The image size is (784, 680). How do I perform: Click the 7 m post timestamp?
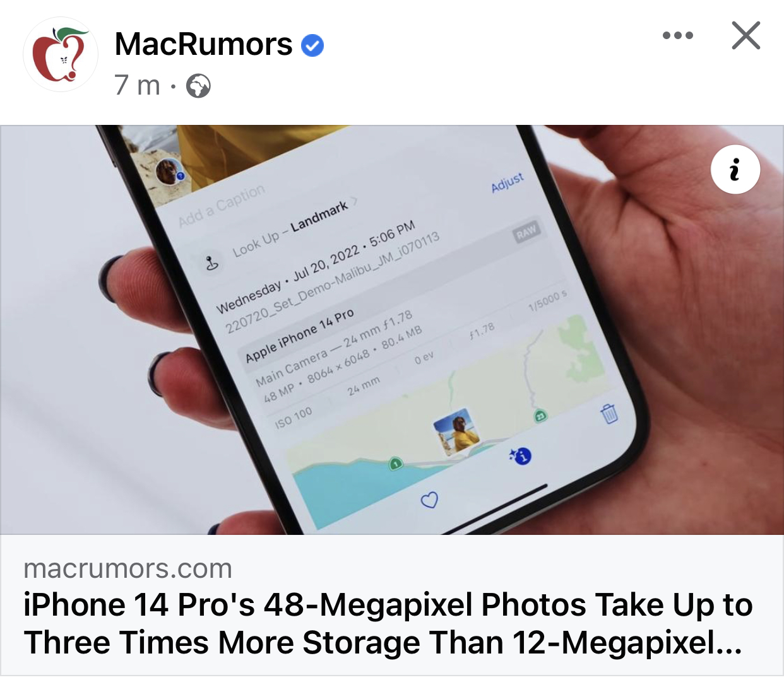tap(138, 85)
